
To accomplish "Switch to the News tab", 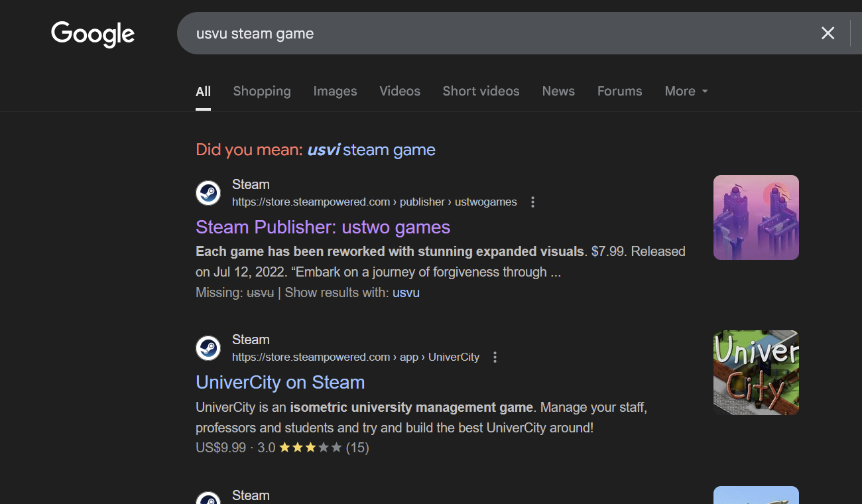I will point(558,92).
